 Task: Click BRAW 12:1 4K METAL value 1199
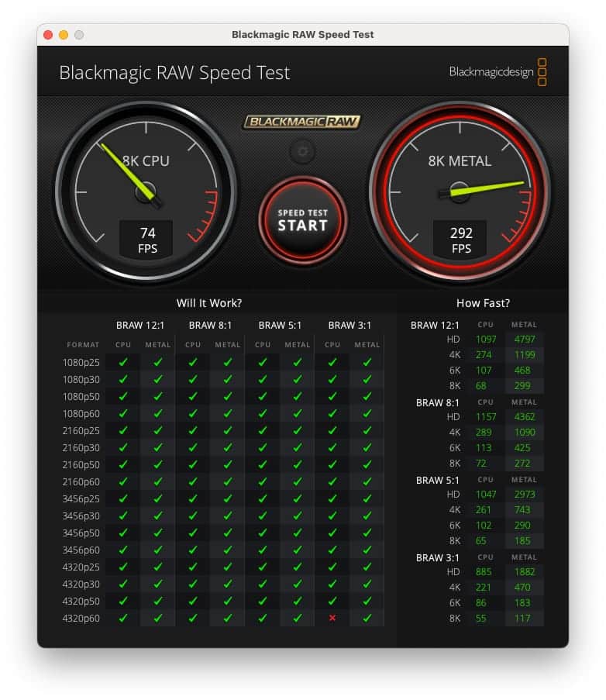(x=525, y=355)
